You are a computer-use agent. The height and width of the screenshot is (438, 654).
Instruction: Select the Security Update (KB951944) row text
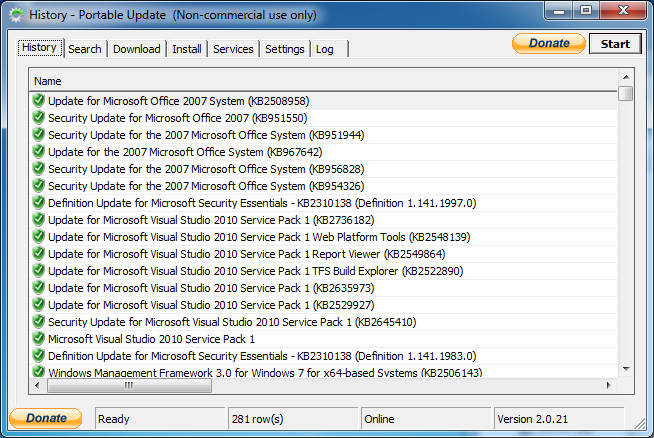point(206,135)
